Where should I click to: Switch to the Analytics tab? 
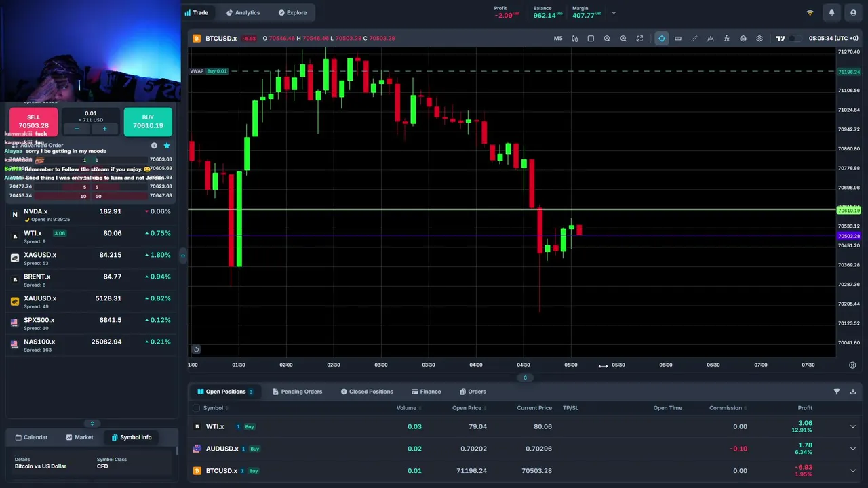243,12
